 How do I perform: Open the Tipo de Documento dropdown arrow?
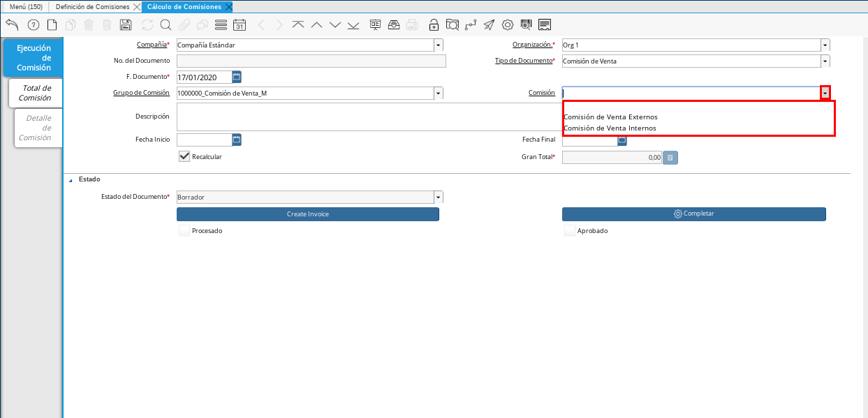coord(825,61)
